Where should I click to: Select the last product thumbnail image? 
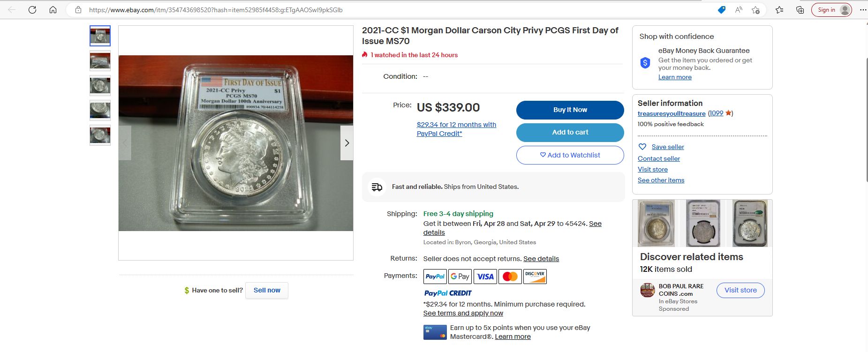point(100,135)
